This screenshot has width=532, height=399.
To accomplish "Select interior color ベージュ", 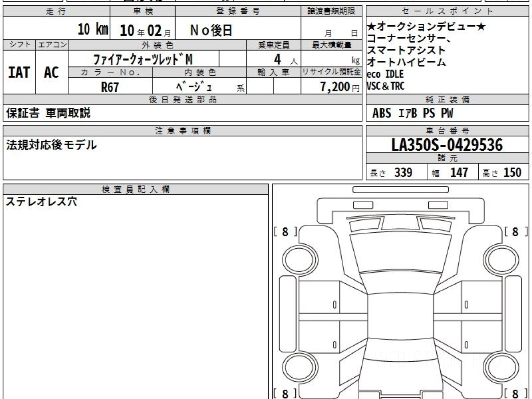I will 194,87.
